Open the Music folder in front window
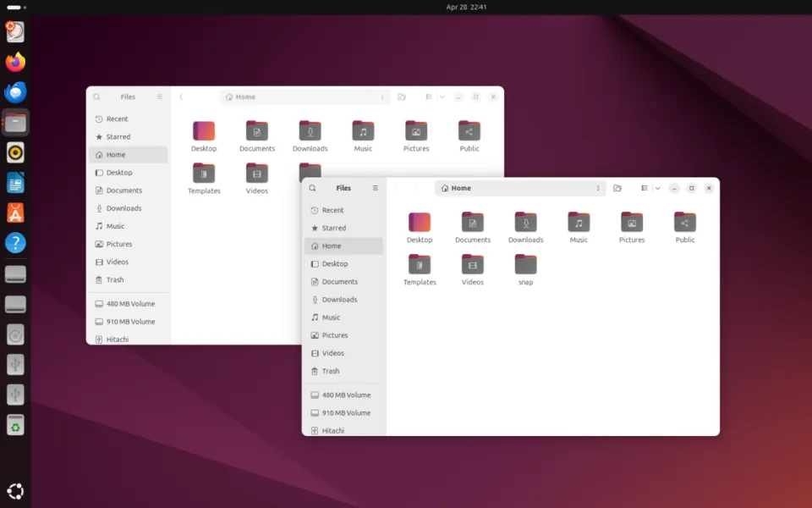 pyautogui.click(x=579, y=228)
